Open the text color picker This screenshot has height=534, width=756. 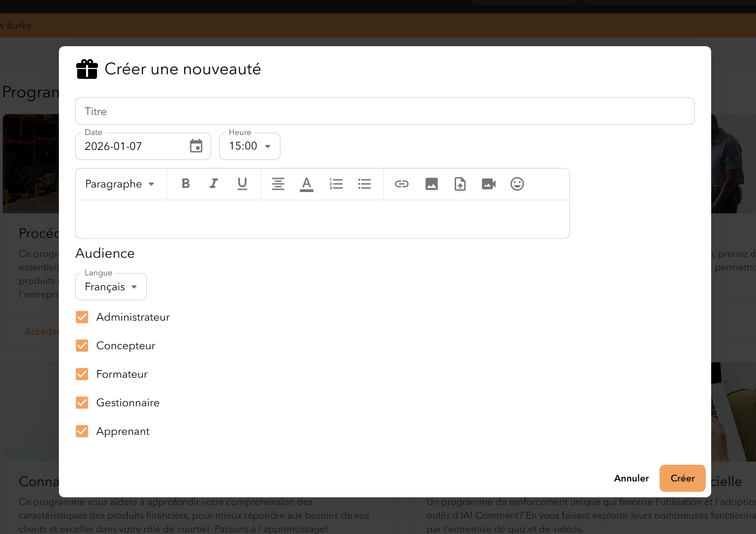tap(307, 184)
